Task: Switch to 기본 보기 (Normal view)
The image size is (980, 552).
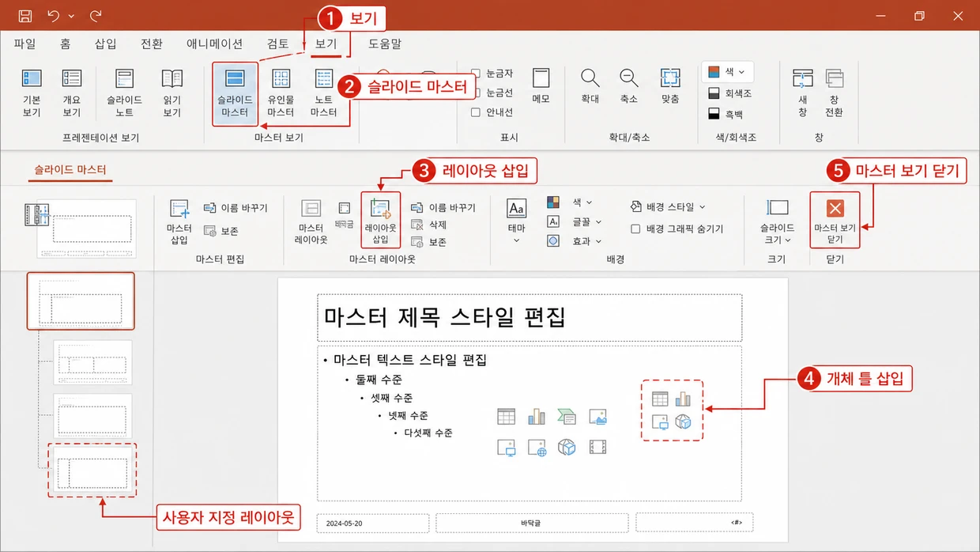Action: [x=32, y=93]
